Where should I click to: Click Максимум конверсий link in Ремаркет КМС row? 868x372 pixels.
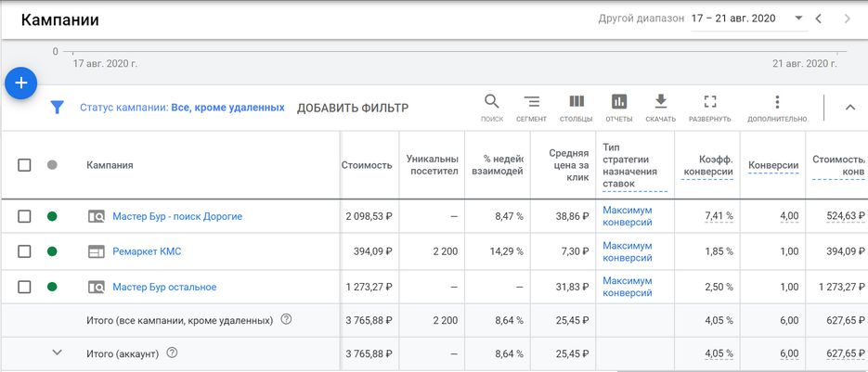point(628,251)
